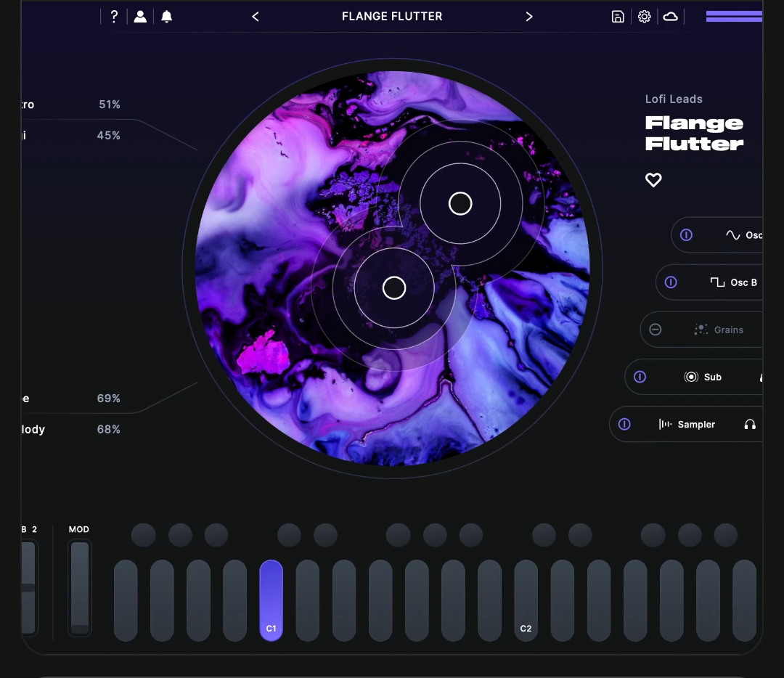
Task: Toggle the Sub layer power button
Action: (640, 377)
